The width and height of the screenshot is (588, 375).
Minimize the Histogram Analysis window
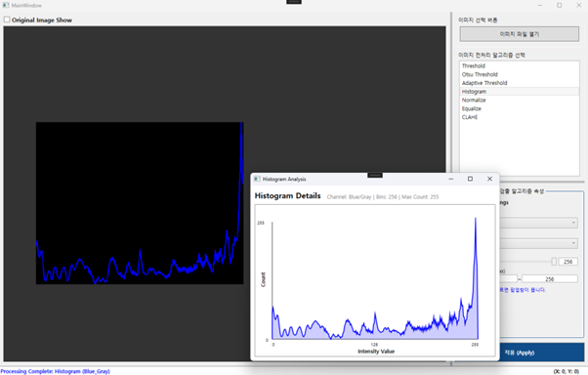point(451,180)
